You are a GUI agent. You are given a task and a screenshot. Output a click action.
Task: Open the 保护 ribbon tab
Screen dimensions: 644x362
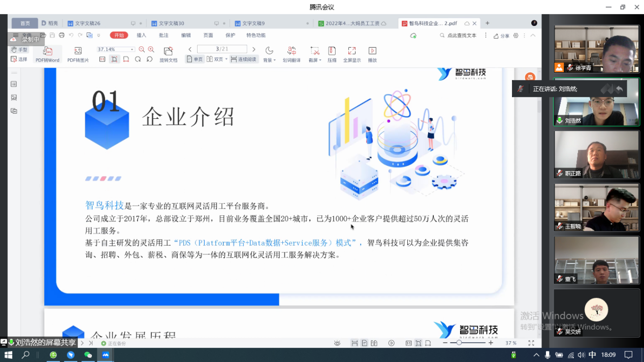click(x=230, y=36)
